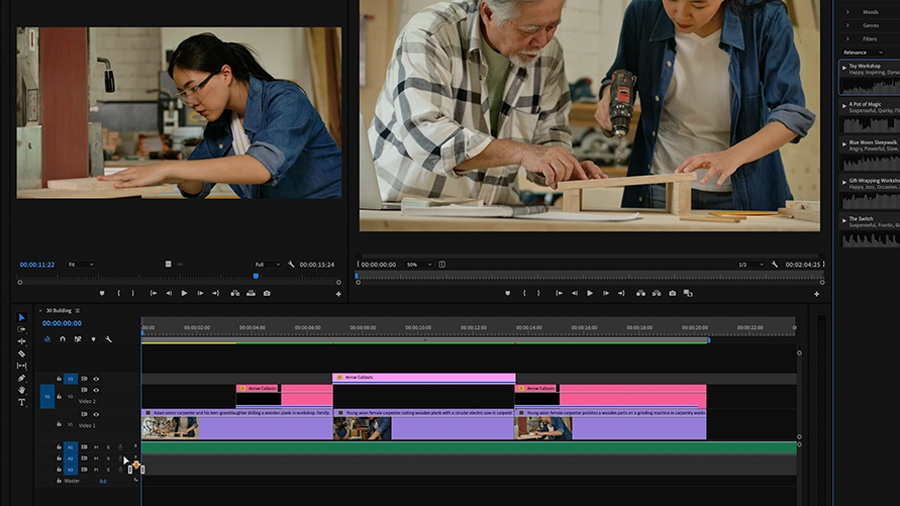Click Export Frame camera icon in Program monitor
Image resolution: width=900 pixels, height=506 pixels.
coord(673,293)
